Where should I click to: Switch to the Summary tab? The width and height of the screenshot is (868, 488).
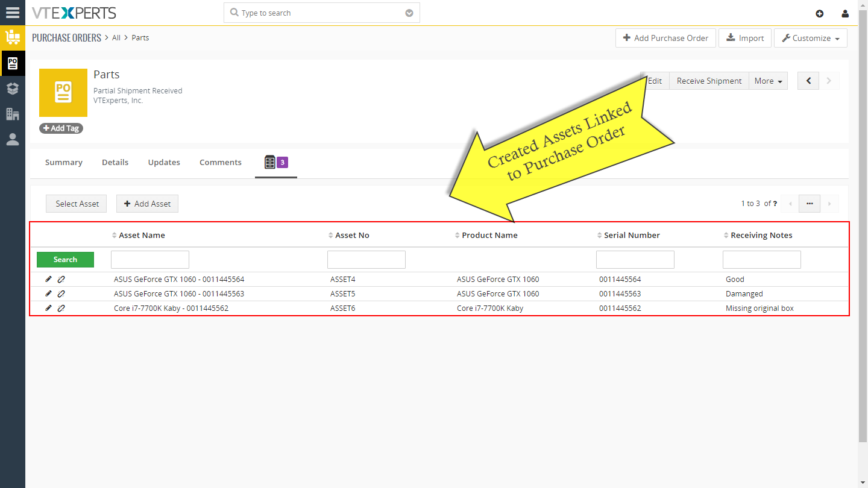(64, 162)
